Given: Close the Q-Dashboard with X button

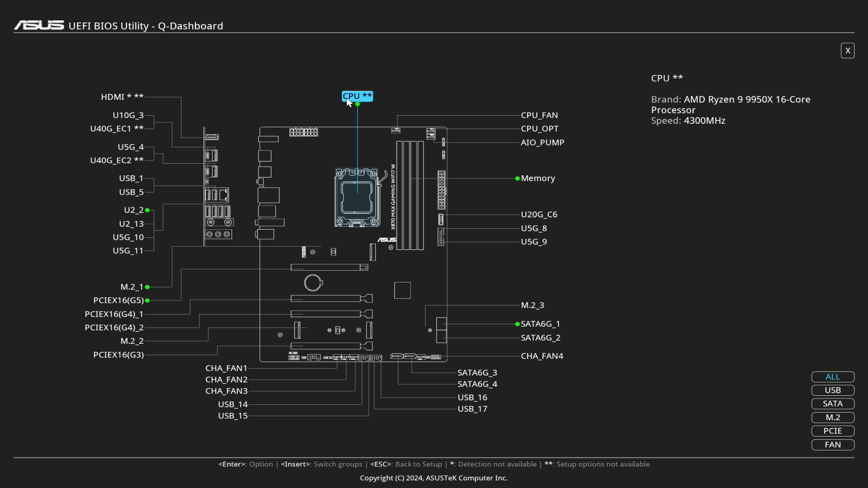Looking at the screenshot, I should (x=847, y=51).
